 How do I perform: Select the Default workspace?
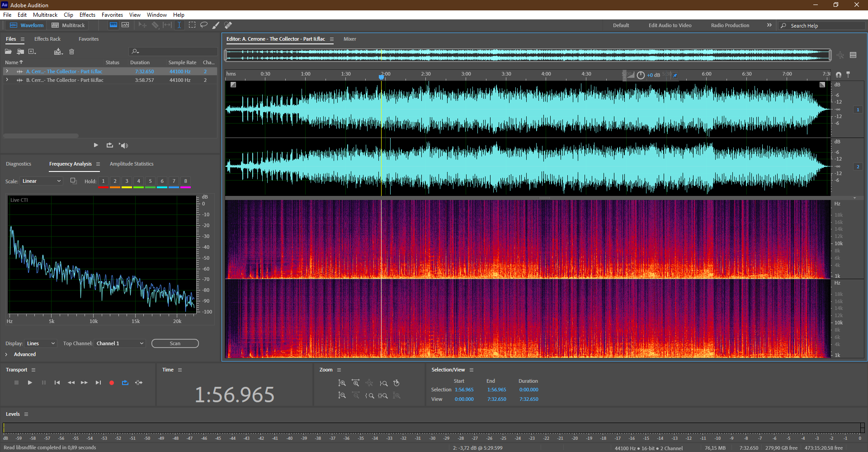coord(621,25)
